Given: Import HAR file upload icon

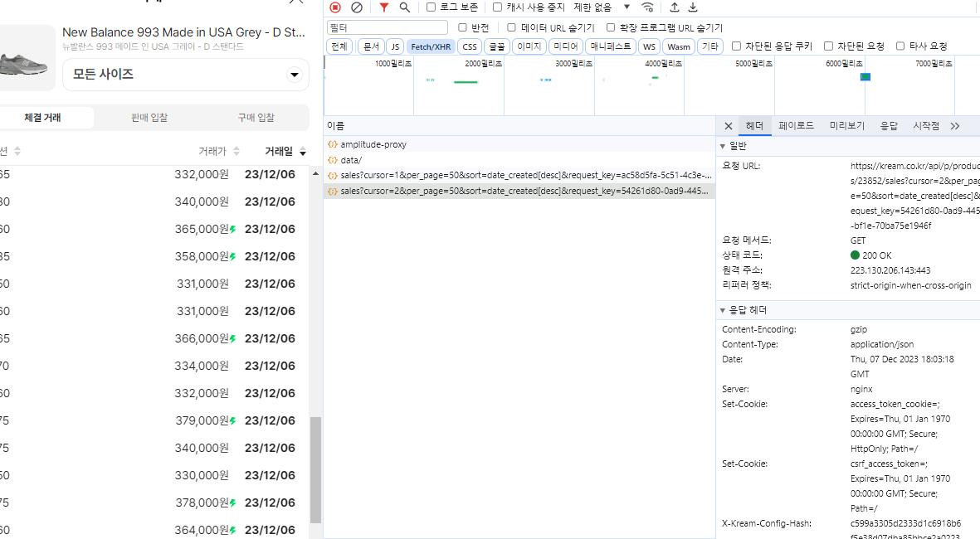Looking at the screenshot, I should [675, 7].
